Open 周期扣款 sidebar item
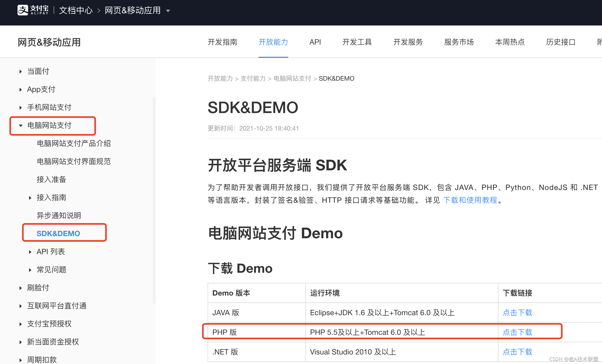This screenshot has height=364, width=602. coord(42,359)
